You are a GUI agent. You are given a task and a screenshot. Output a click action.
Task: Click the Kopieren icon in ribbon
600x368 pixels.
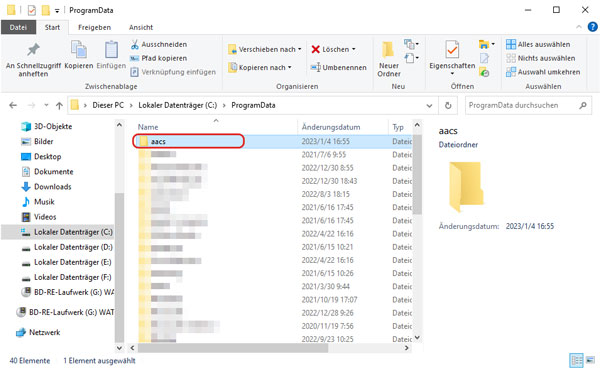[79, 50]
